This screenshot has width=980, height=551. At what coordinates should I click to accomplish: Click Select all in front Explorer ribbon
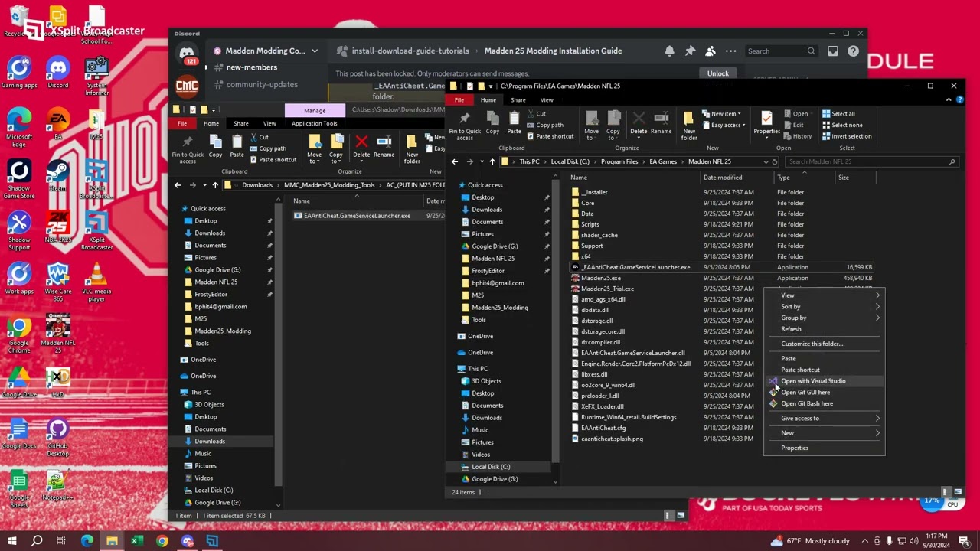[838, 113]
